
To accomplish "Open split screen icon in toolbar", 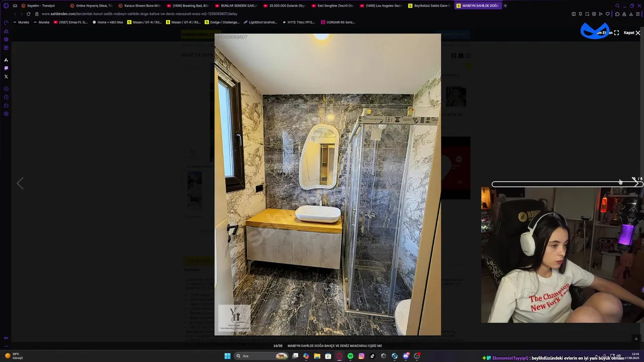I will 574,14.
